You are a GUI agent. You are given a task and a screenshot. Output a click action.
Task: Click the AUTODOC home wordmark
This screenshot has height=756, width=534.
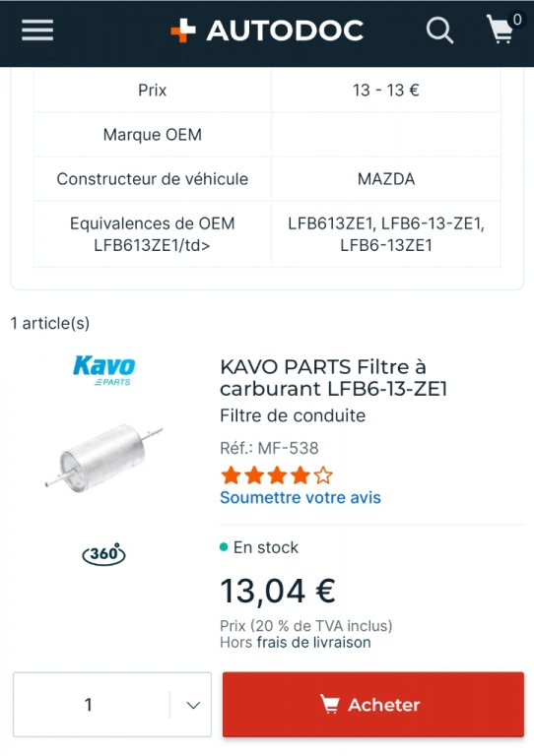[285, 31]
